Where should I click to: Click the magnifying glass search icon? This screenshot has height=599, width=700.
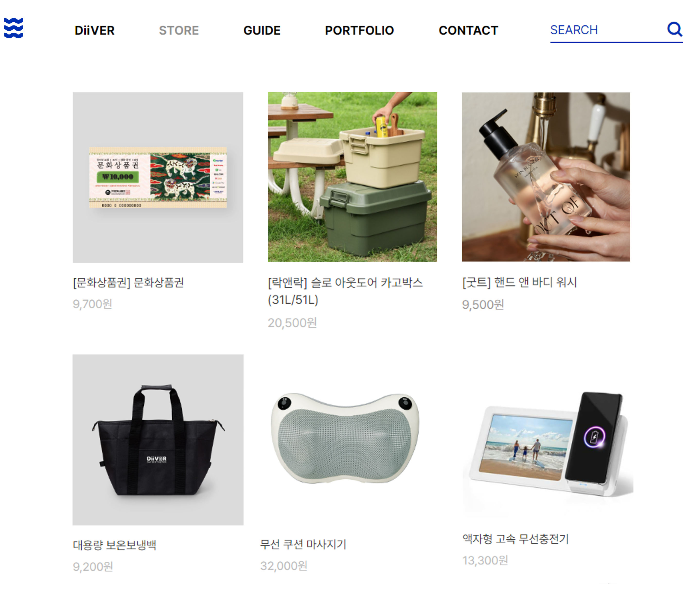pyautogui.click(x=675, y=29)
